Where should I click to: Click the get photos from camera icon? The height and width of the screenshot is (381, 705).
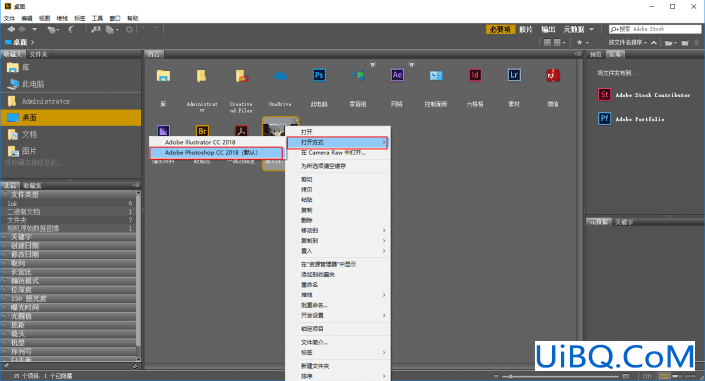(96, 29)
